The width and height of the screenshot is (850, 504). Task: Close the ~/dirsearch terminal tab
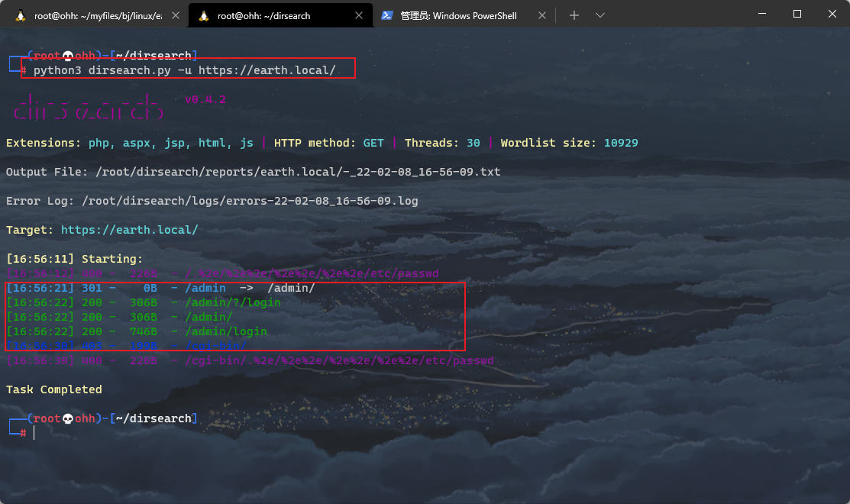coord(359,16)
